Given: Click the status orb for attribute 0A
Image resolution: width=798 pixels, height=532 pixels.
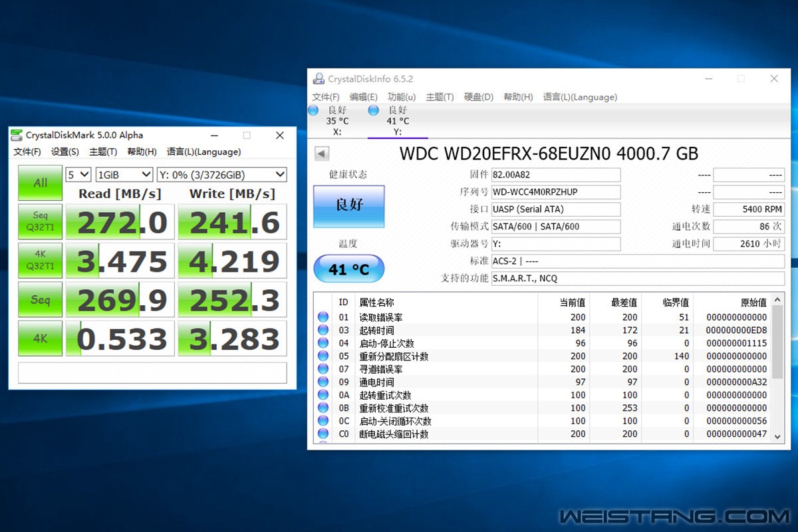Looking at the screenshot, I should click(x=323, y=395).
